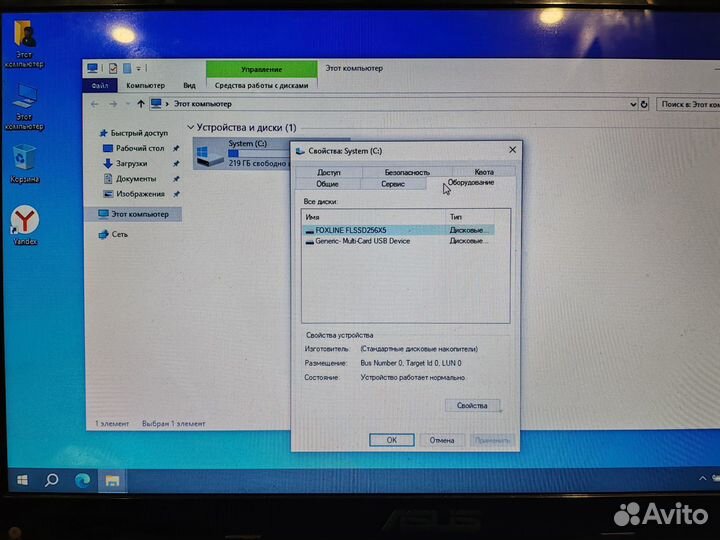The image size is (720, 540).
Task: Click the computer icon in the address bar
Action: pyautogui.click(x=156, y=104)
